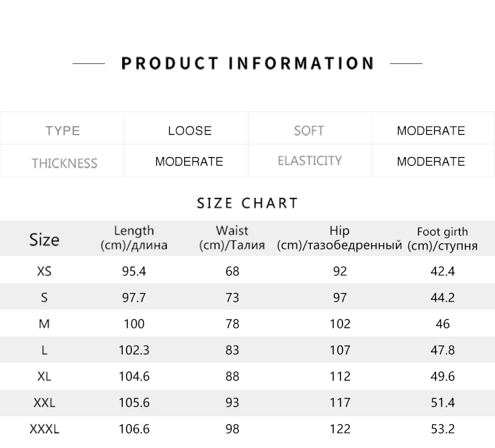The width and height of the screenshot is (495, 448).
Task: Click the PRODUCT INFORMATION heading
Action: click(x=247, y=63)
